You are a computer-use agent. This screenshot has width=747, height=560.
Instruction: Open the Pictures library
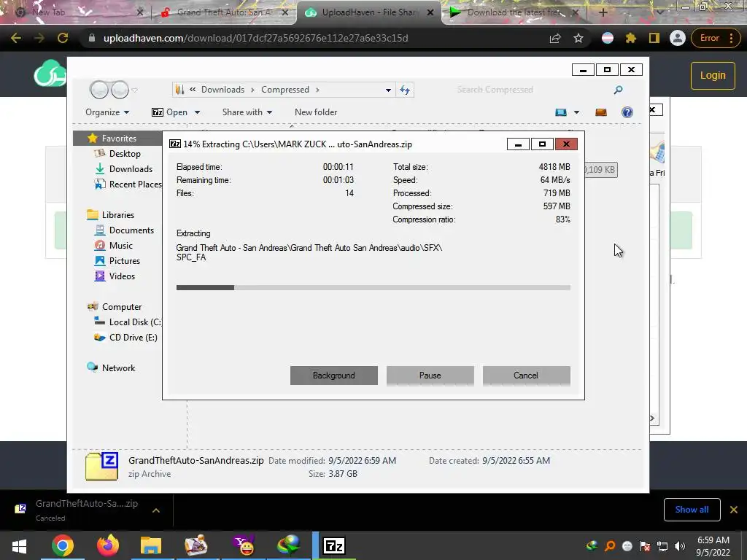124,261
